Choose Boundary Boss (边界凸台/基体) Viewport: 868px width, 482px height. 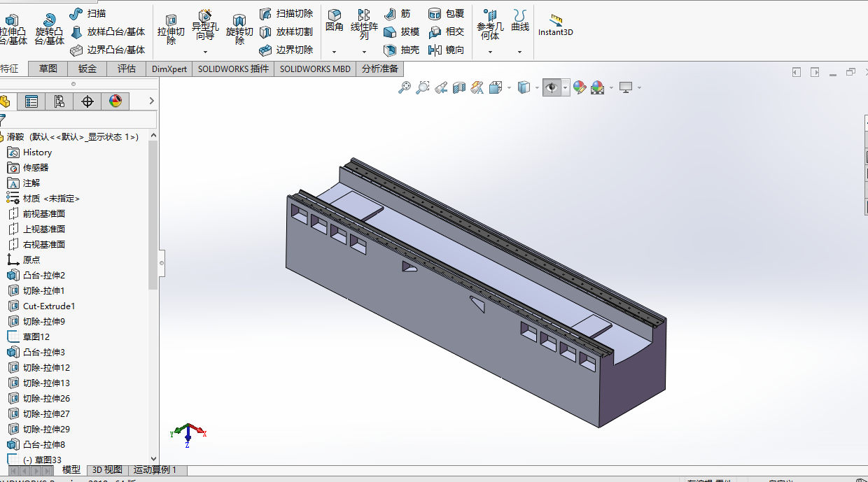coord(108,50)
